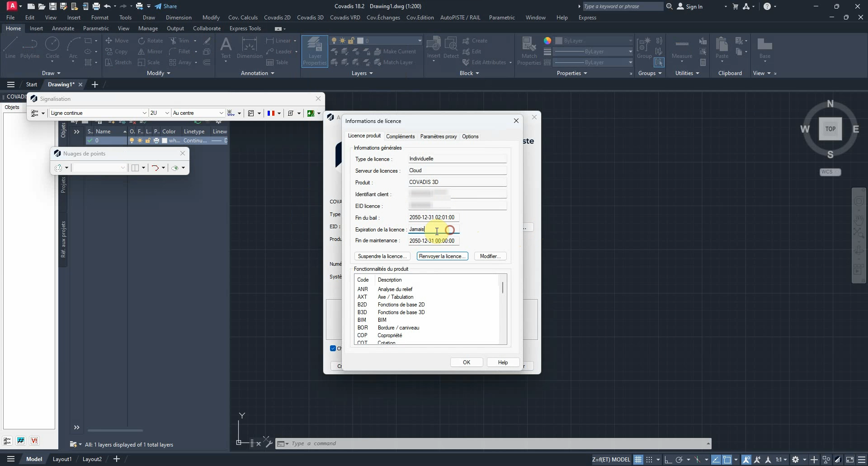Toggle object snap in status bar
The height and width of the screenshot is (466, 868).
coord(727,460)
